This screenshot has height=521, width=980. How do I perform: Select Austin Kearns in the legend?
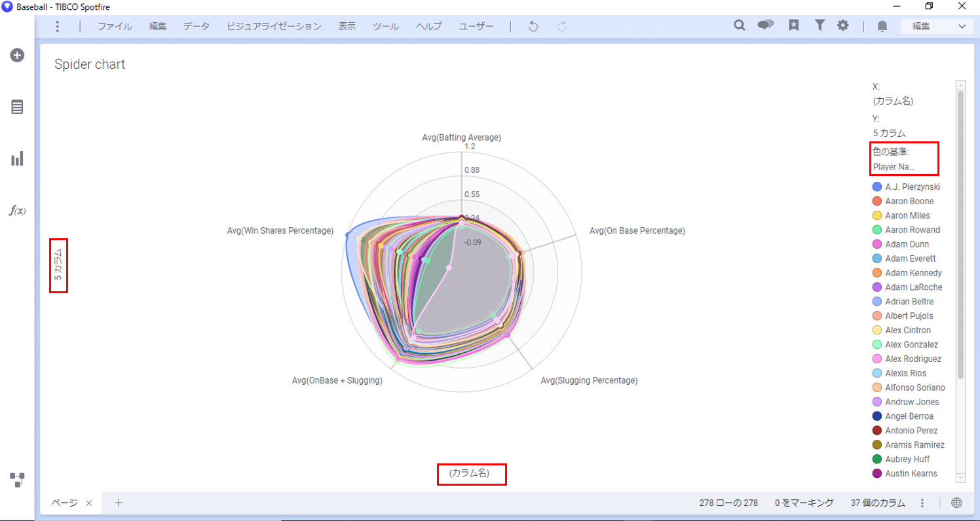(x=911, y=474)
